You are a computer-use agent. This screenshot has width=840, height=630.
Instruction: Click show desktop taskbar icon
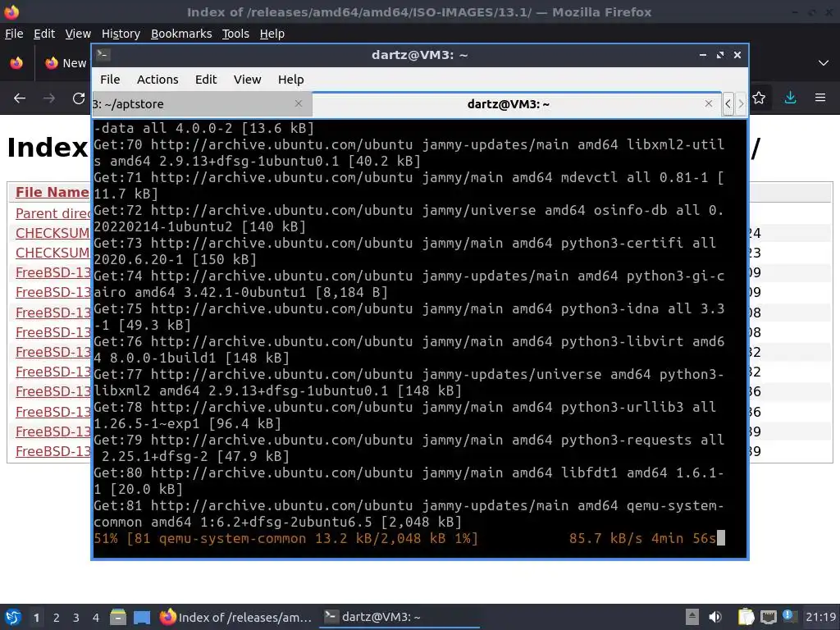click(x=142, y=617)
